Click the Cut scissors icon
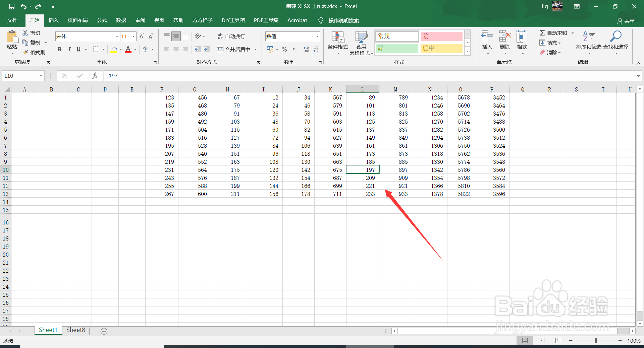Screen dimensions: 644x348 pos(25,33)
